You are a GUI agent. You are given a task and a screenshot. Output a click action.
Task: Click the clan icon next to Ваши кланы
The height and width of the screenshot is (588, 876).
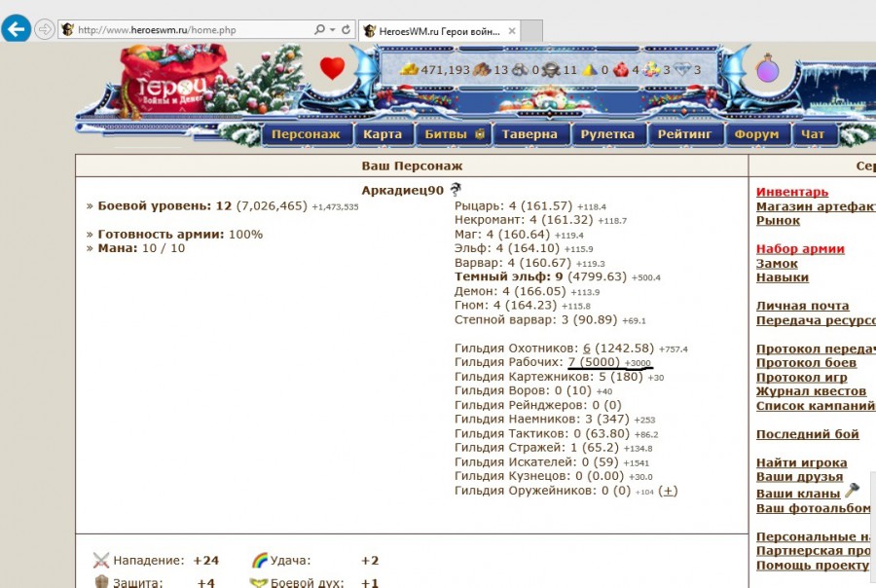pyautogui.click(x=852, y=492)
